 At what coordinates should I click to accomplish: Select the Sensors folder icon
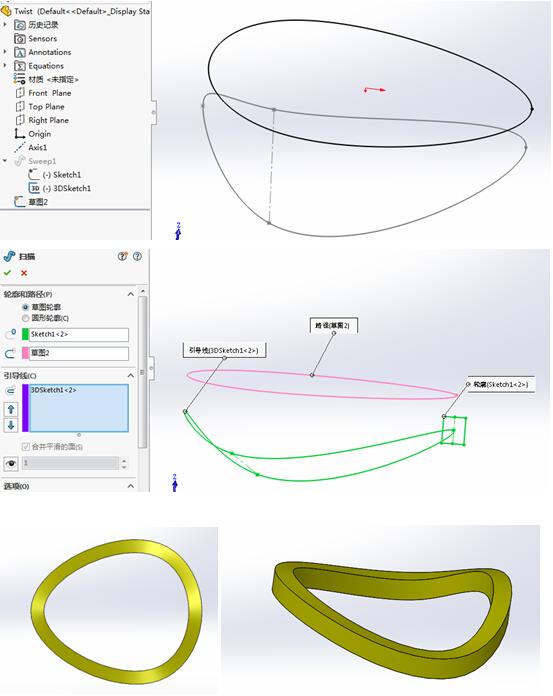tap(20, 39)
